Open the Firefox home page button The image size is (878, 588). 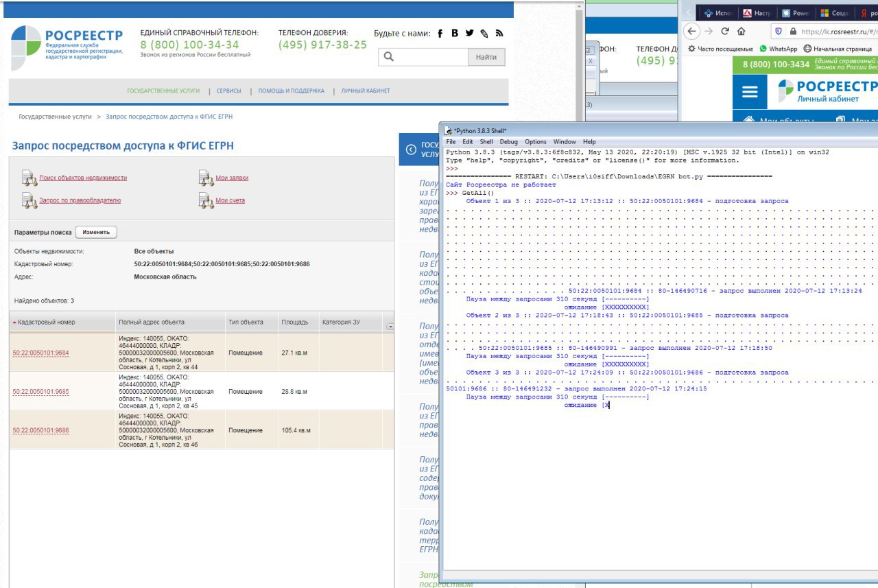pyautogui.click(x=741, y=31)
